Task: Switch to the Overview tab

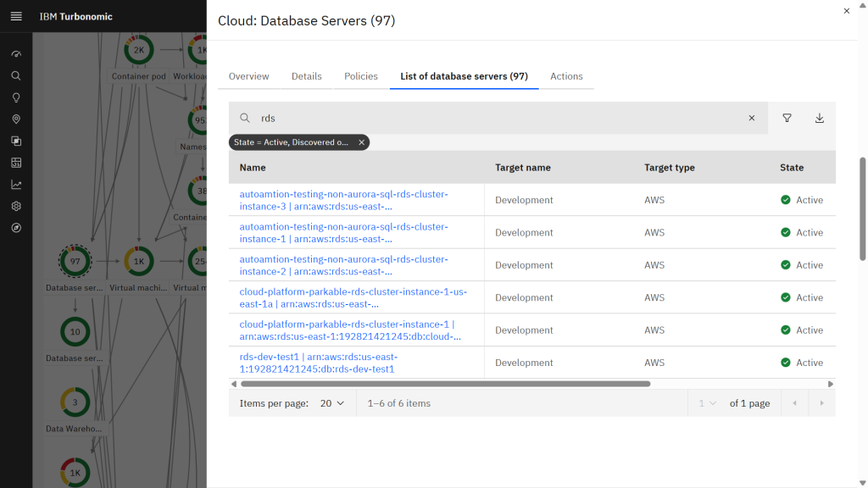Action: [248, 76]
